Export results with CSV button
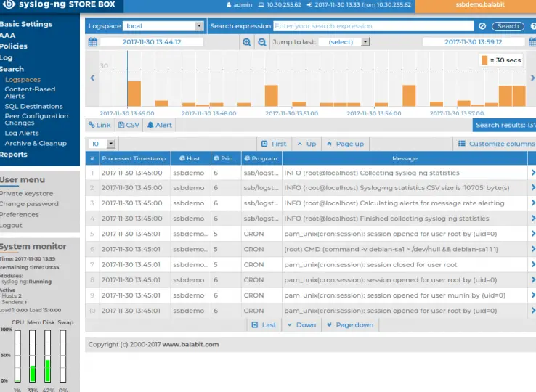 pyautogui.click(x=129, y=125)
